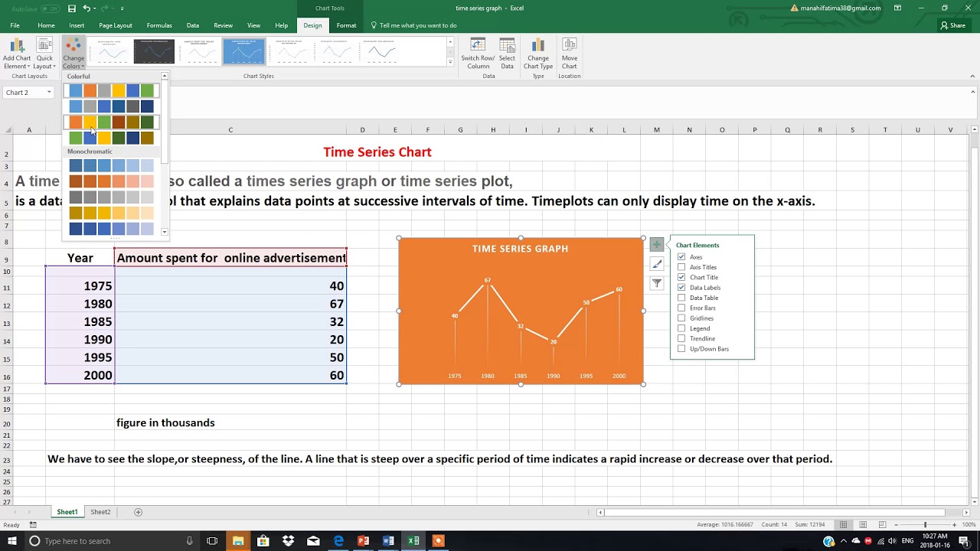Switch to the Sheet2 tab

click(x=100, y=512)
